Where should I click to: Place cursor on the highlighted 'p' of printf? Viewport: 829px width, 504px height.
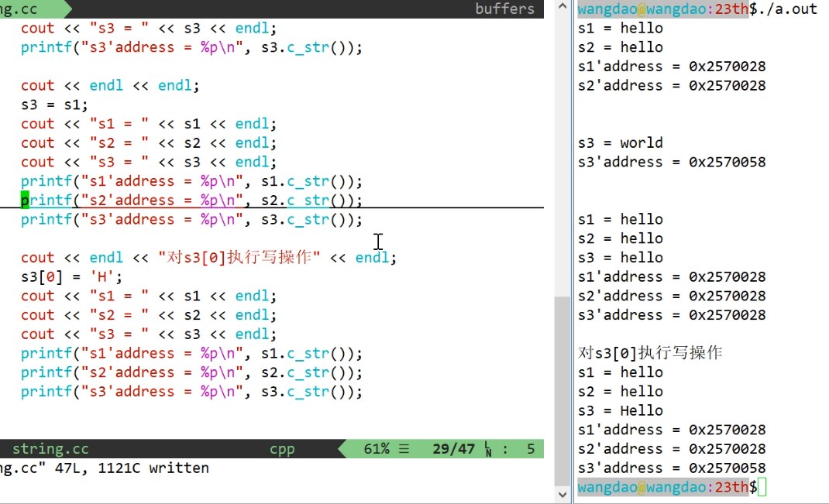click(25, 201)
